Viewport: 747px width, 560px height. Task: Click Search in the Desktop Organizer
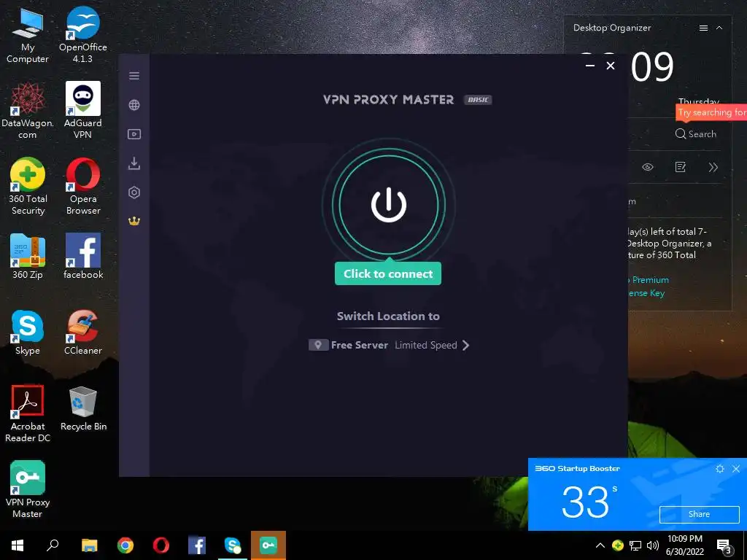(x=696, y=134)
